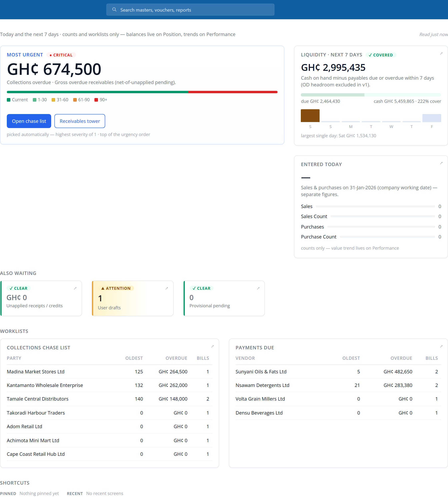Select Densu Beverages Ltd vendor
The height and width of the screenshot is (497, 448).
[338, 413]
